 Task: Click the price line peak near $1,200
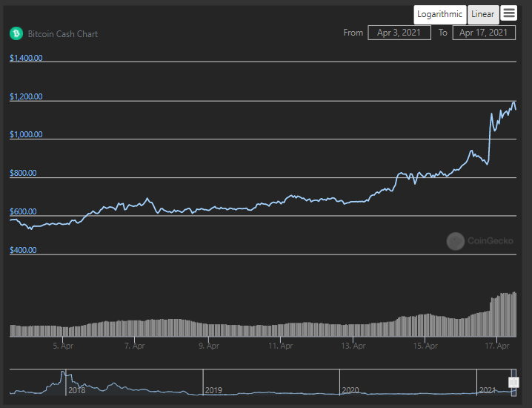point(514,102)
